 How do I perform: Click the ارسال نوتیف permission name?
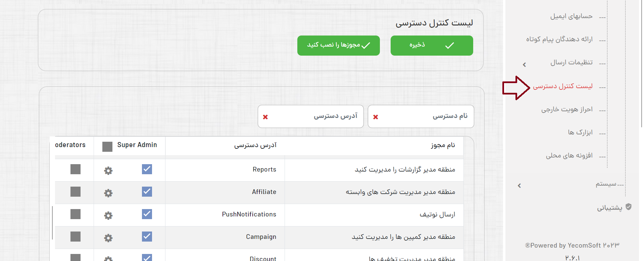pos(437,214)
